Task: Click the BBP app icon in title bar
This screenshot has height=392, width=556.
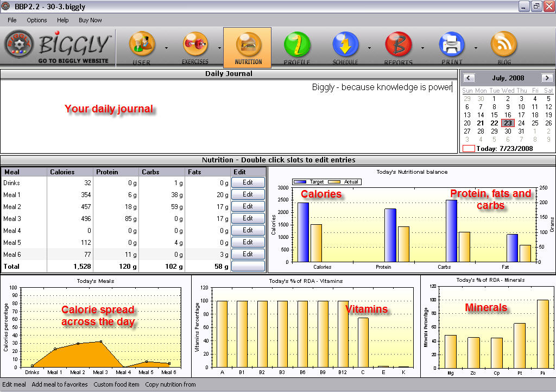Action: [x=5, y=6]
